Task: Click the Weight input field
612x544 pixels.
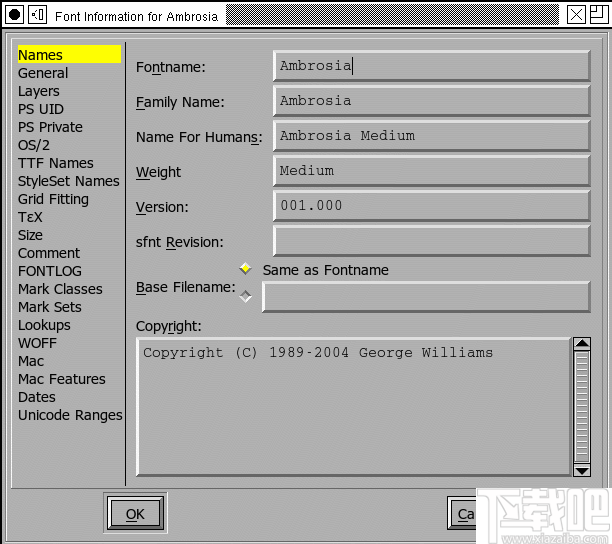Action: (x=432, y=171)
